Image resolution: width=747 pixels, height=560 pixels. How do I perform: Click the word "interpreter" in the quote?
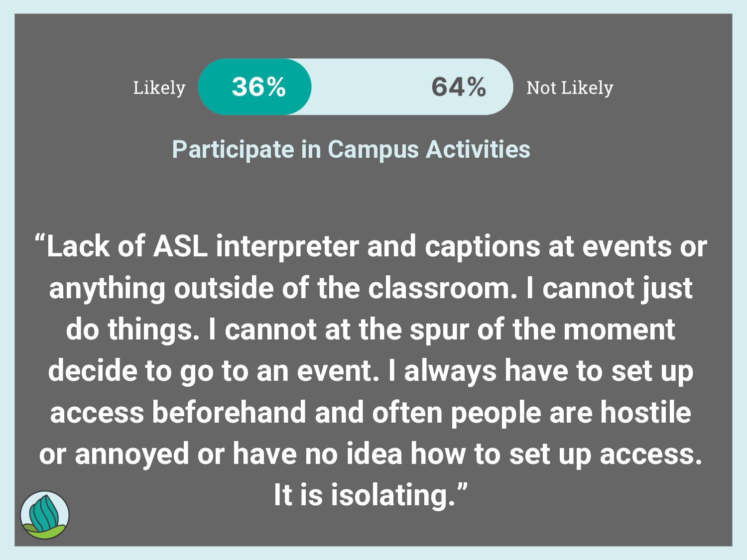pos(287,246)
